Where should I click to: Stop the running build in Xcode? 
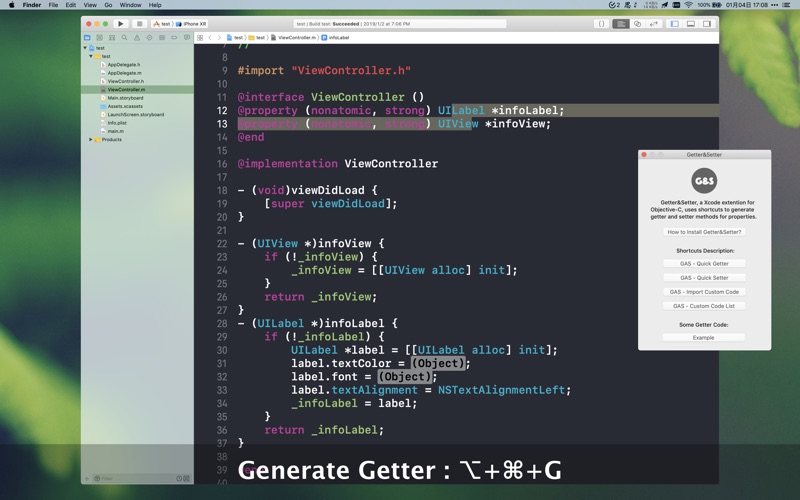pos(139,23)
